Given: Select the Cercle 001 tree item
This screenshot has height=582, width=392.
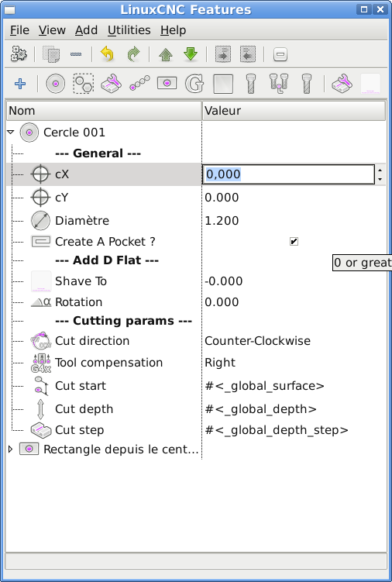Looking at the screenshot, I should (74, 133).
